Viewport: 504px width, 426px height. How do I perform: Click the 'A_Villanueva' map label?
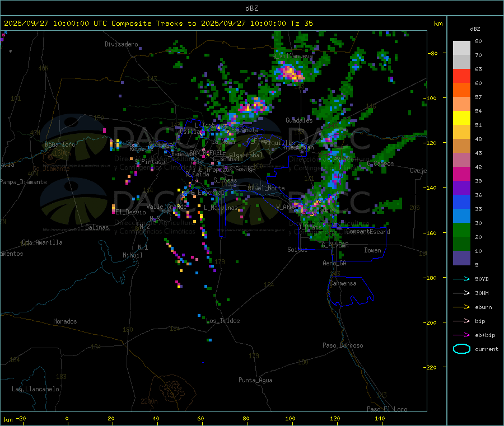pos(292,56)
